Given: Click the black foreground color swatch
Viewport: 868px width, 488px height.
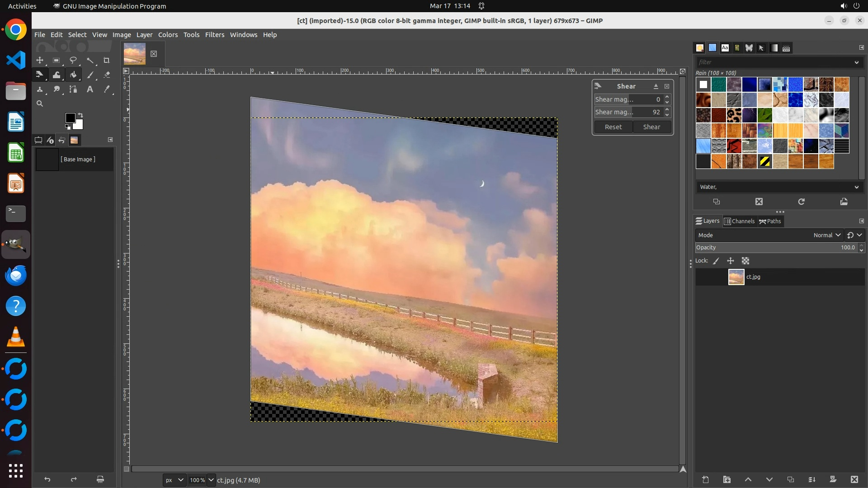Looking at the screenshot, I should pyautogui.click(x=70, y=117).
